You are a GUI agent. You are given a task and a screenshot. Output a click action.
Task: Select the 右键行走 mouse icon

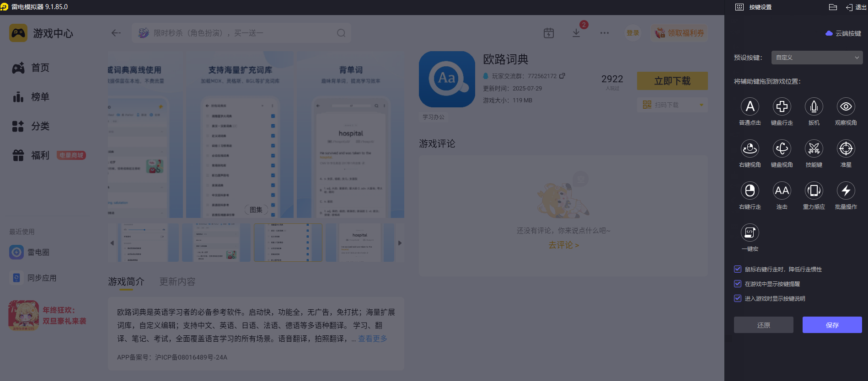[x=750, y=190]
